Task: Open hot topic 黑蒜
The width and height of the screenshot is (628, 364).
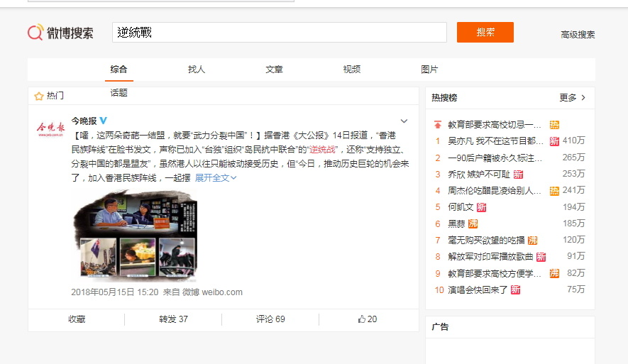Action: coord(456,224)
